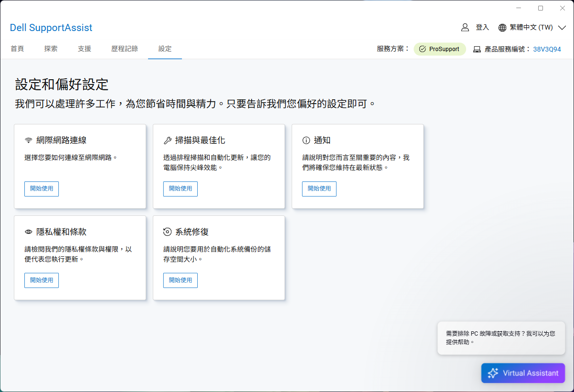Select the 設定 tab
Viewport: 574px width, 392px height.
165,49
